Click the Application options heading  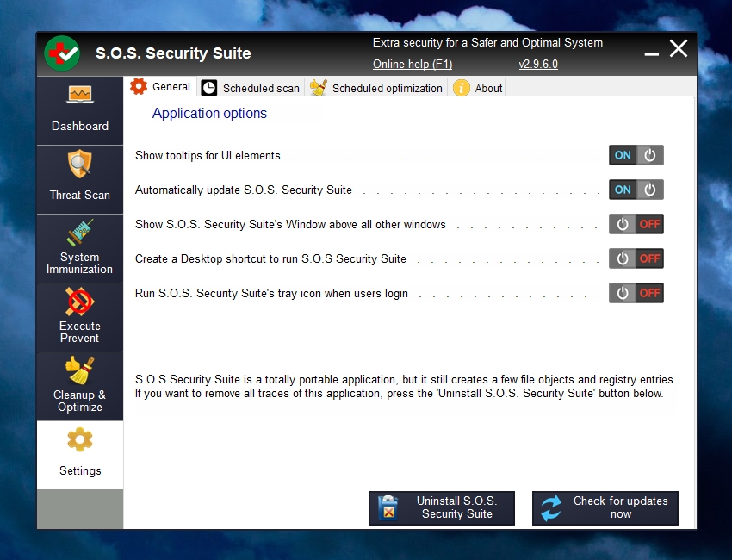(x=209, y=113)
